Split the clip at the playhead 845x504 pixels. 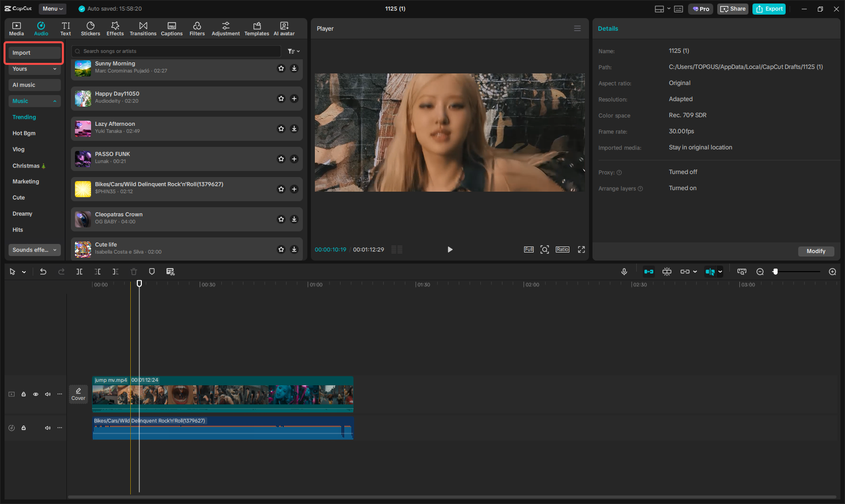(x=79, y=272)
